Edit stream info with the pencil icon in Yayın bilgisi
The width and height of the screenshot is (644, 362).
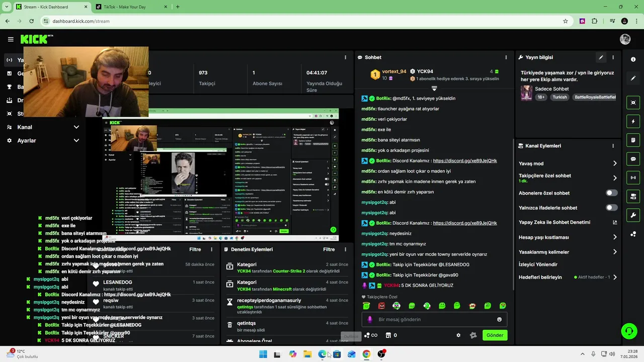click(x=601, y=57)
